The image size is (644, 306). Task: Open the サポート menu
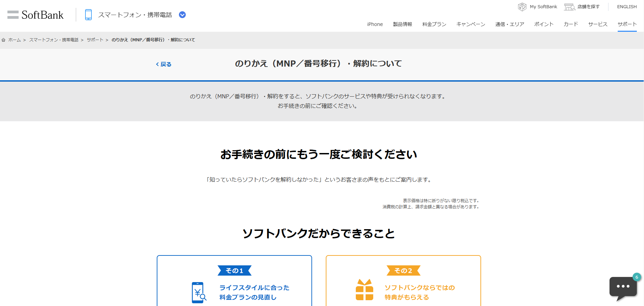[627, 24]
